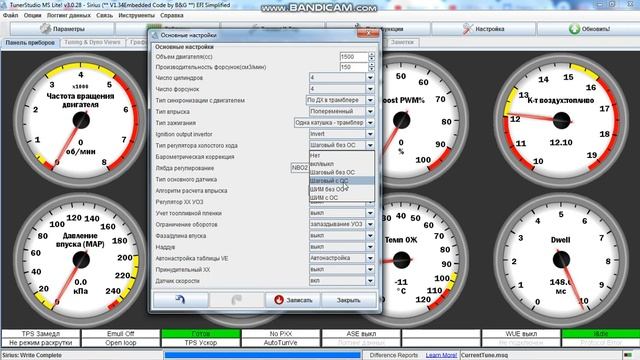Decrease engine volume with down stepper

tap(371, 59)
